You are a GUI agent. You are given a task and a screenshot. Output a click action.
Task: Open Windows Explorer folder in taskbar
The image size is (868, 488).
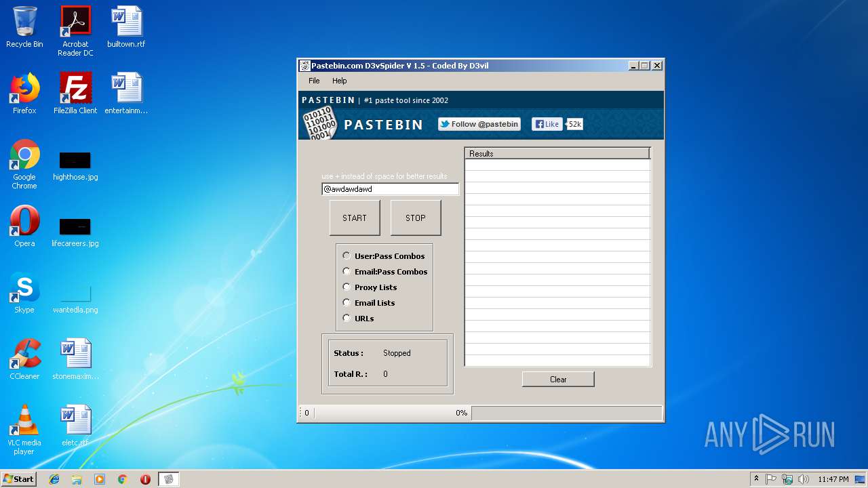point(77,479)
